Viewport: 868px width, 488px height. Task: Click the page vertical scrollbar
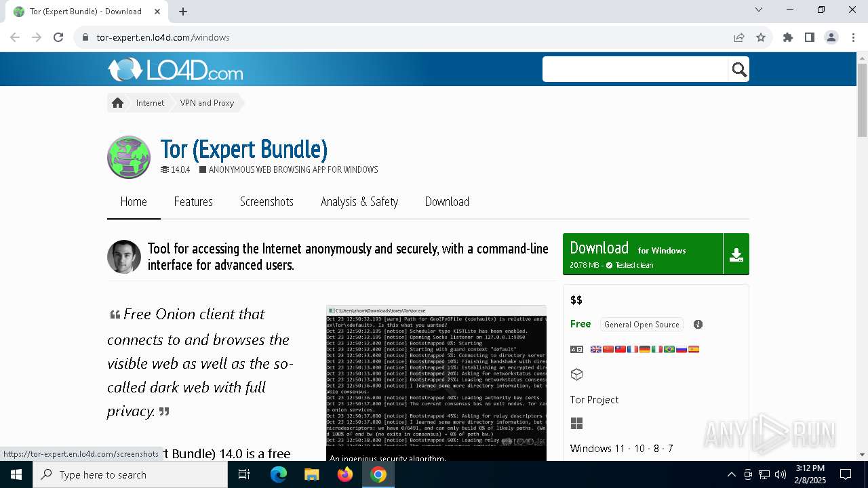(862, 100)
